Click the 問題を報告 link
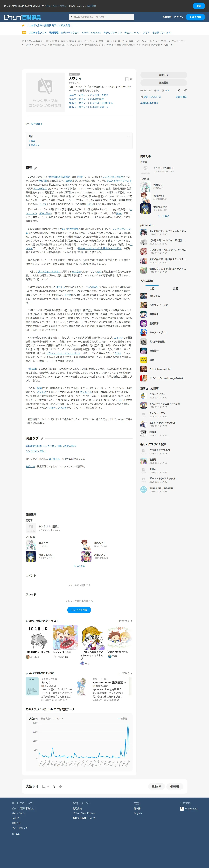The image size is (209, 868). tap(181, 97)
